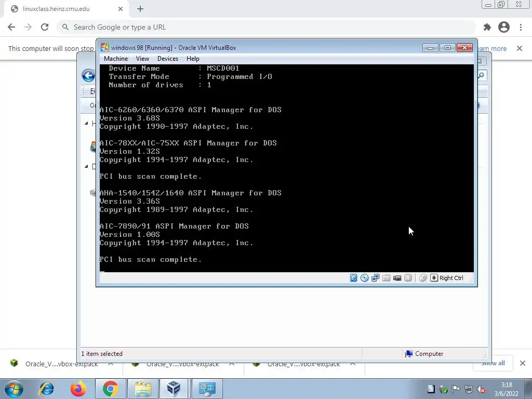Click the volume speaker icon in system tray
Screen dimensions: 532x399
pyautogui.click(x=481, y=390)
